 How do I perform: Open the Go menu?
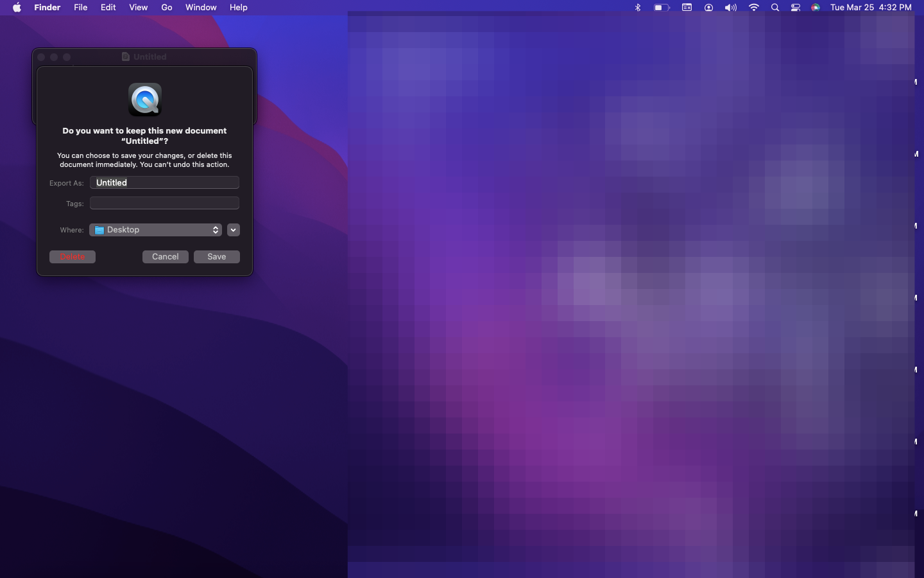167,8
